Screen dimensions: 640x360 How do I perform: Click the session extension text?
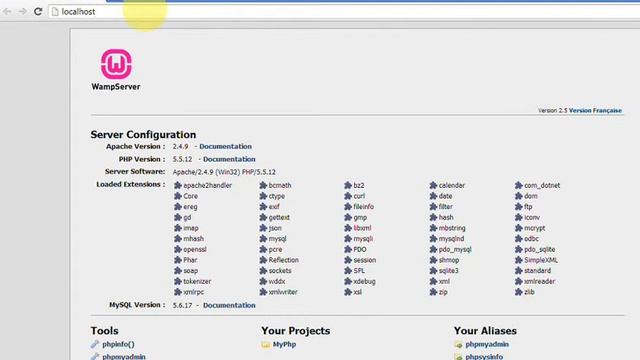coord(365,260)
